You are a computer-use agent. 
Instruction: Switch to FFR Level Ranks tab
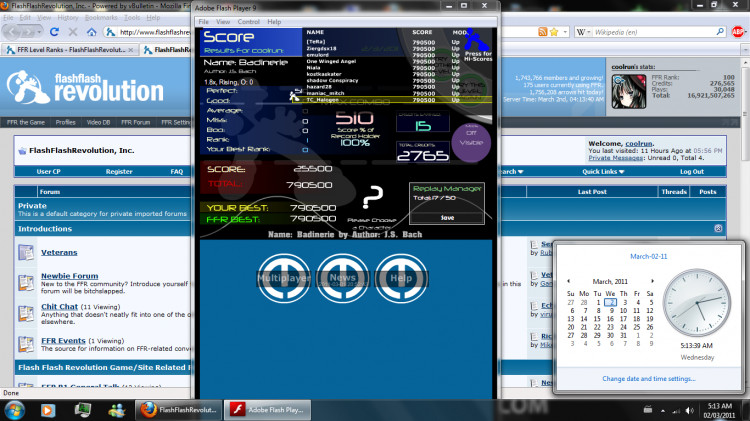[x=70, y=50]
